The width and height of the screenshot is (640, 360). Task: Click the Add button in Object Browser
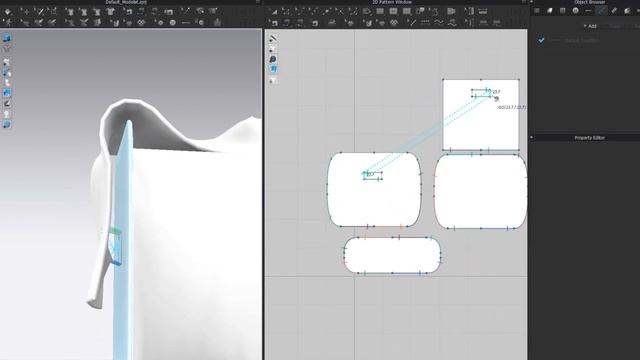590,26
